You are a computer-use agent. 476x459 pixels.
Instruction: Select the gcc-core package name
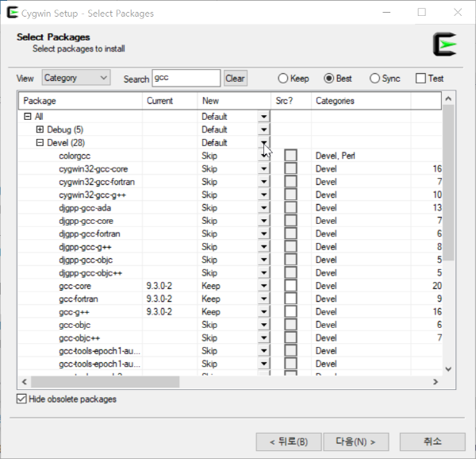tap(75, 286)
